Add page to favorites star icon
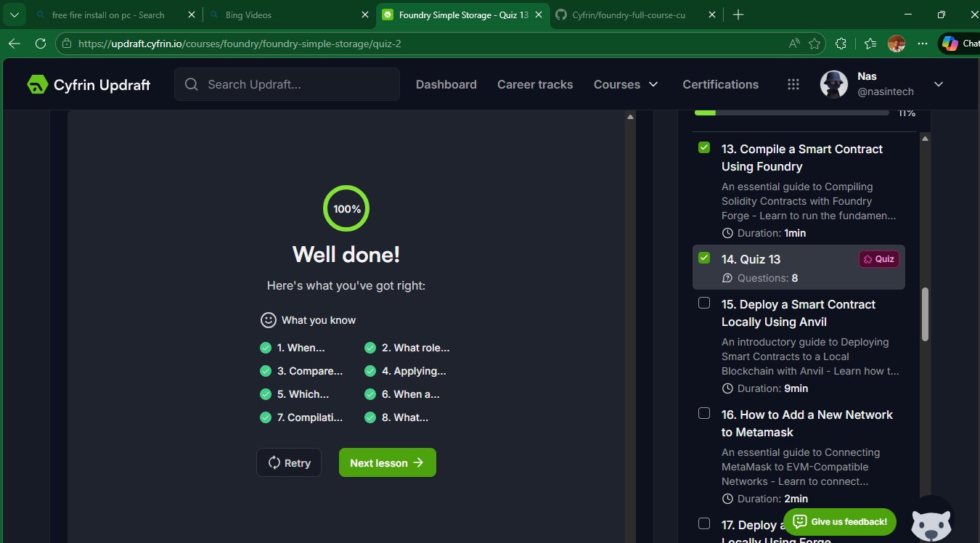 coord(814,44)
